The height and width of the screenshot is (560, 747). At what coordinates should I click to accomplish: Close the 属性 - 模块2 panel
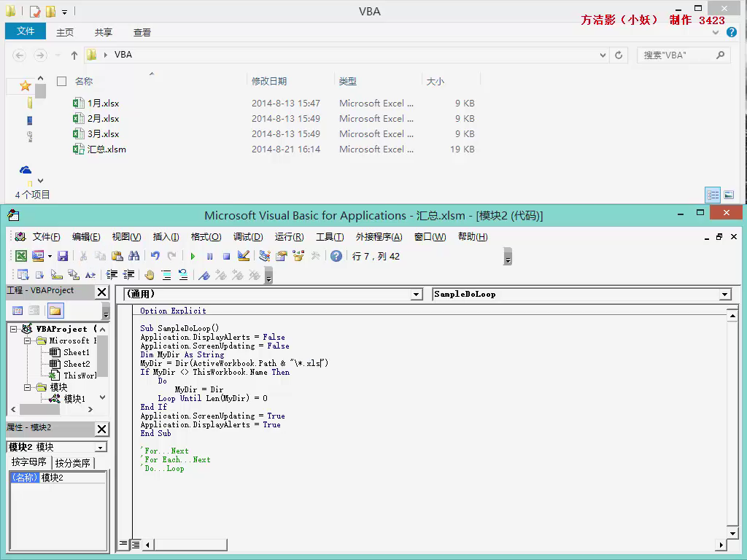[101, 429]
